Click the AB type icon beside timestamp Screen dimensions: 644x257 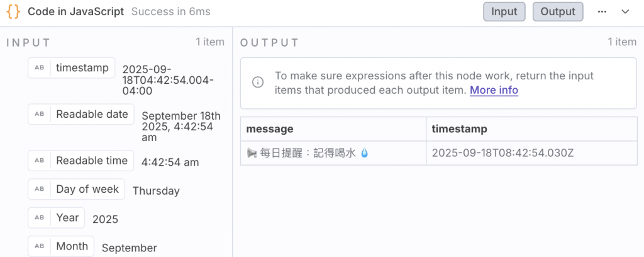(x=39, y=68)
